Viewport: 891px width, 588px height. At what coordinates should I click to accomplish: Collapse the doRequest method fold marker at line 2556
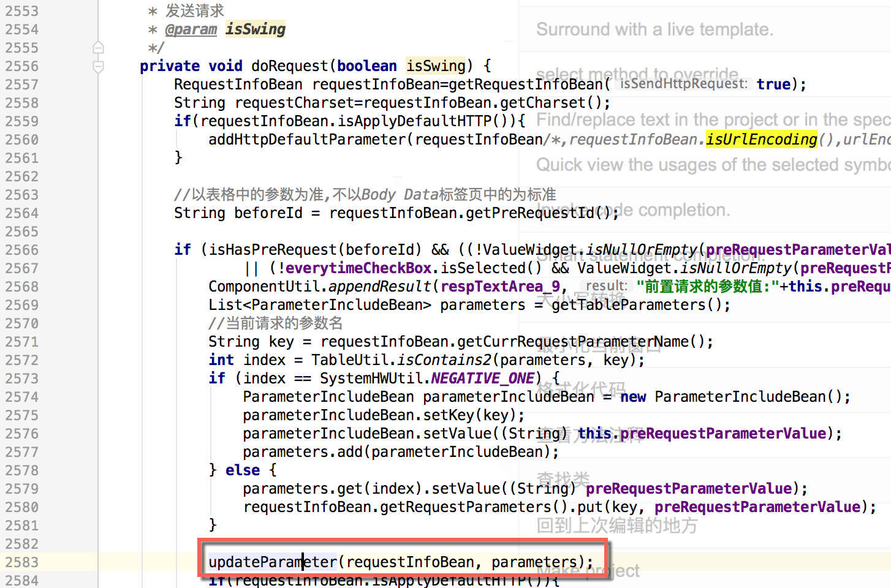click(98, 66)
